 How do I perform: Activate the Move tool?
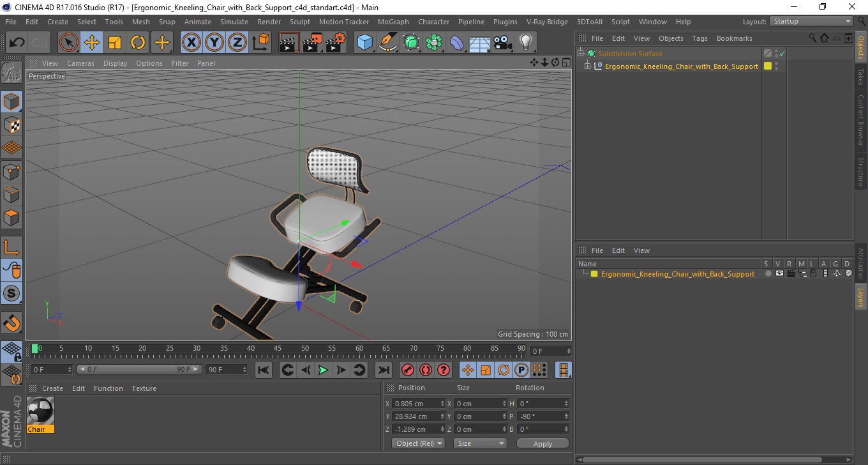[x=92, y=43]
